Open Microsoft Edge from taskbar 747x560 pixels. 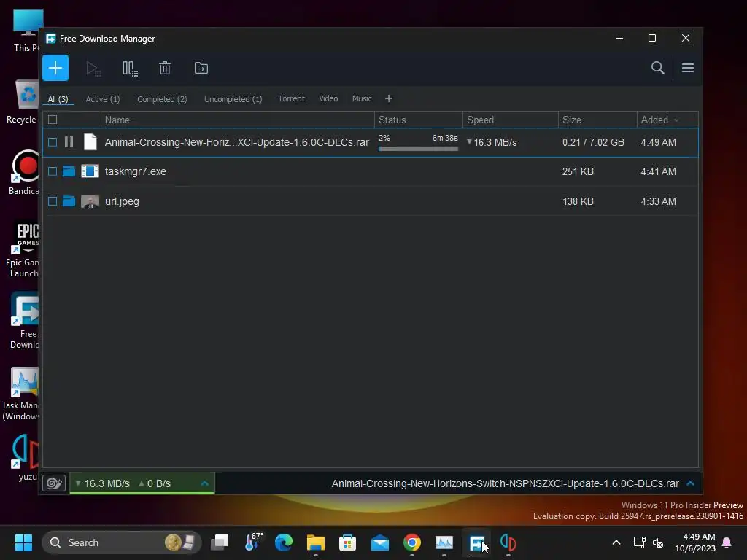[284, 542]
